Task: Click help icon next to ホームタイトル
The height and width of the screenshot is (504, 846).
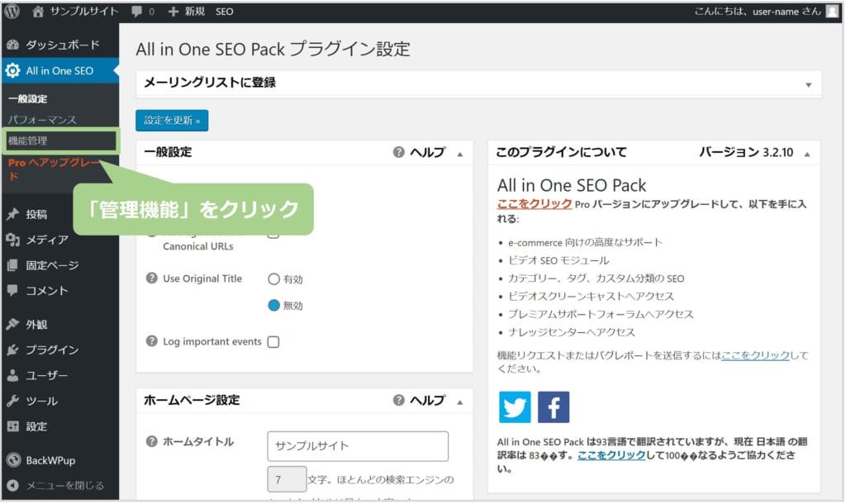Action: click(x=152, y=441)
